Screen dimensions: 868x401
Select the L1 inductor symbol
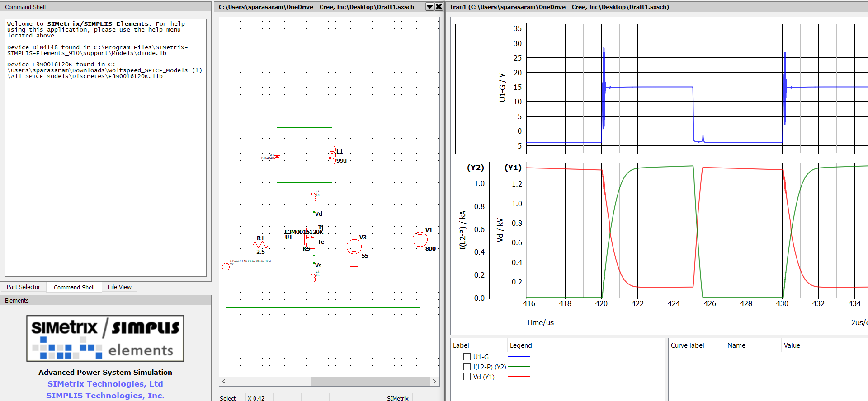pyautogui.click(x=332, y=155)
